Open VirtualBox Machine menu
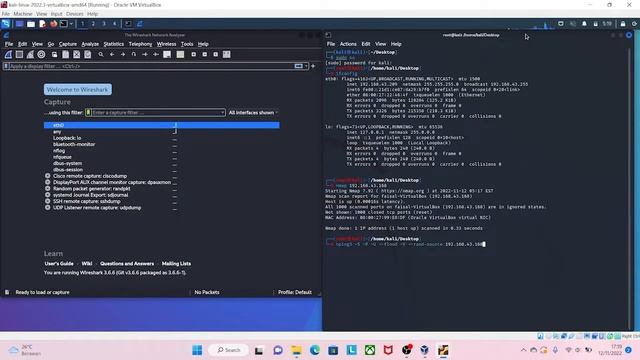Screen dimensions: 640x360 click(x=23, y=14)
